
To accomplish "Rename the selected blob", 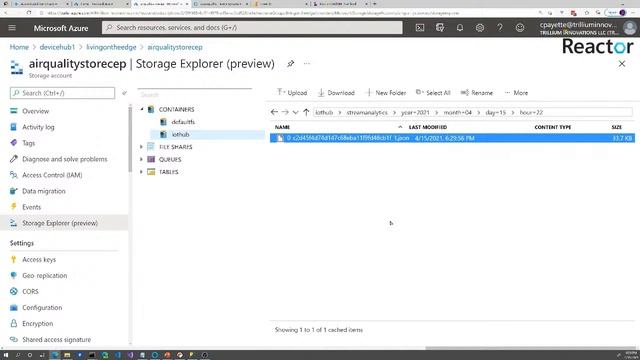I will pos(477,93).
